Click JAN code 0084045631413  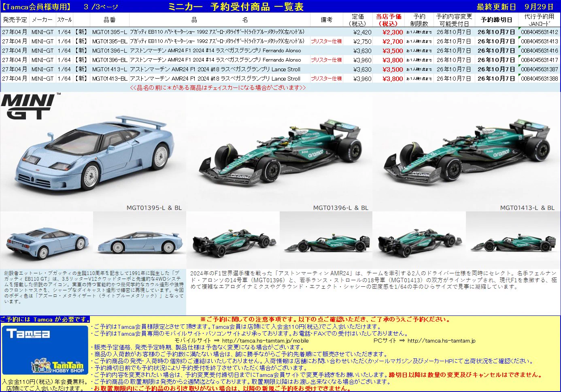coord(540,41)
